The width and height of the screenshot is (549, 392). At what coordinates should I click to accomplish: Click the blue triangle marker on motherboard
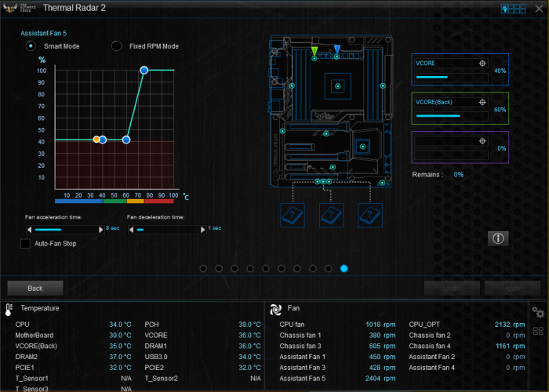coord(336,49)
